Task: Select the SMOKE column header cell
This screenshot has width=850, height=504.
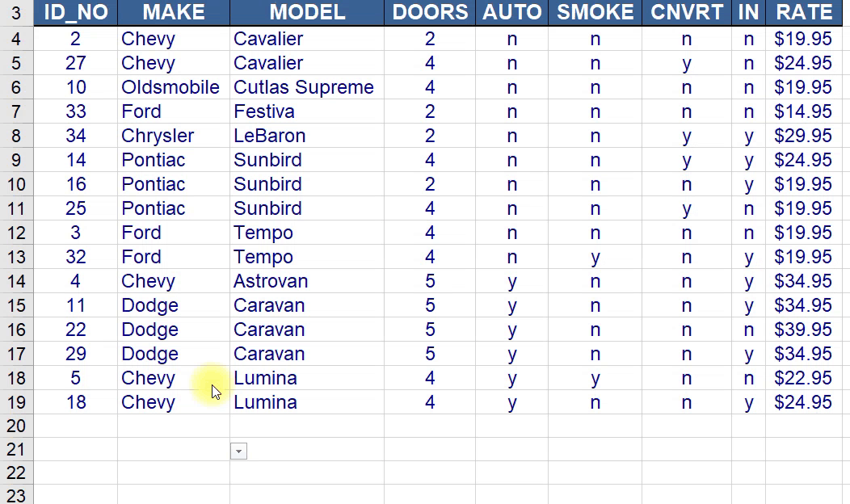Action: (x=595, y=12)
